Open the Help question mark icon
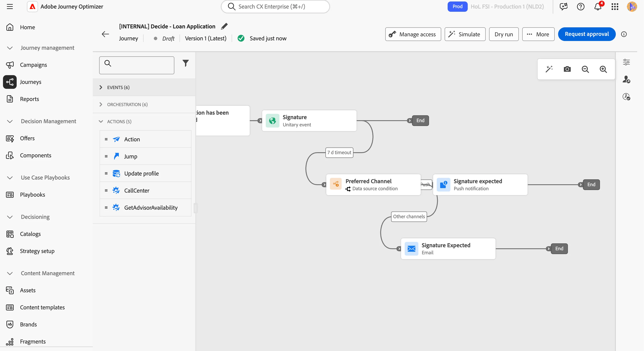The width and height of the screenshot is (644, 351). click(x=581, y=6)
